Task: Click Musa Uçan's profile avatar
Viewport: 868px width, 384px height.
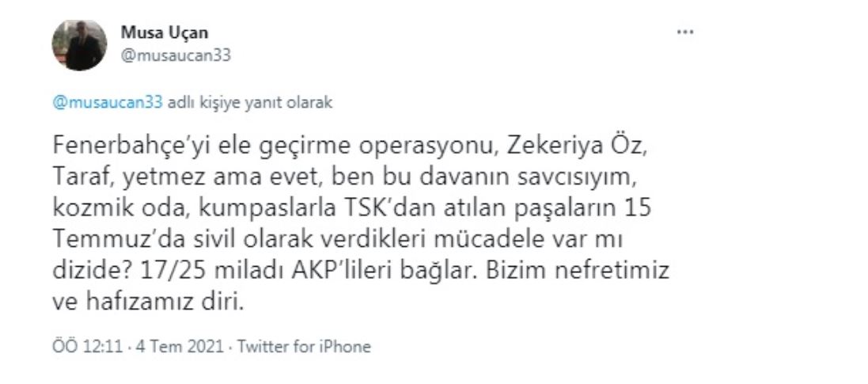Action: pos(79,44)
